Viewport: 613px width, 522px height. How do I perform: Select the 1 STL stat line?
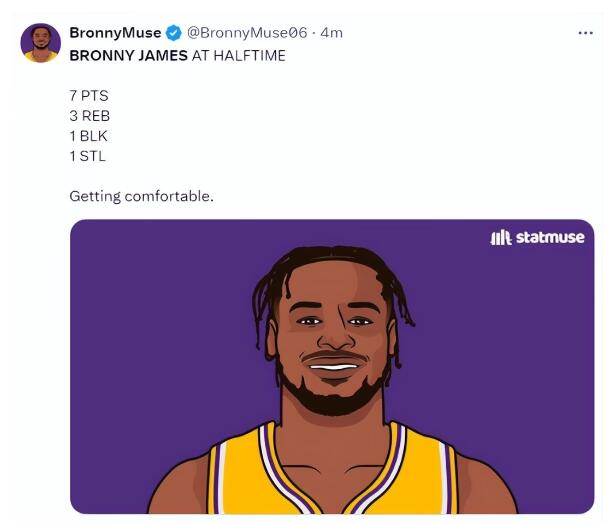point(87,156)
